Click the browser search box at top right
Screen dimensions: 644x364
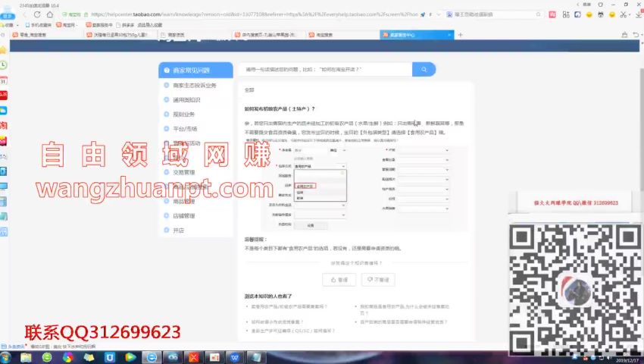(494, 14)
